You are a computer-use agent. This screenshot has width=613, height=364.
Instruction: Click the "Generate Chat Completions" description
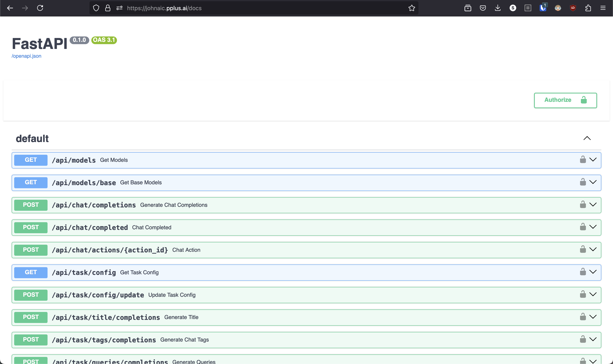tap(174, 205)
